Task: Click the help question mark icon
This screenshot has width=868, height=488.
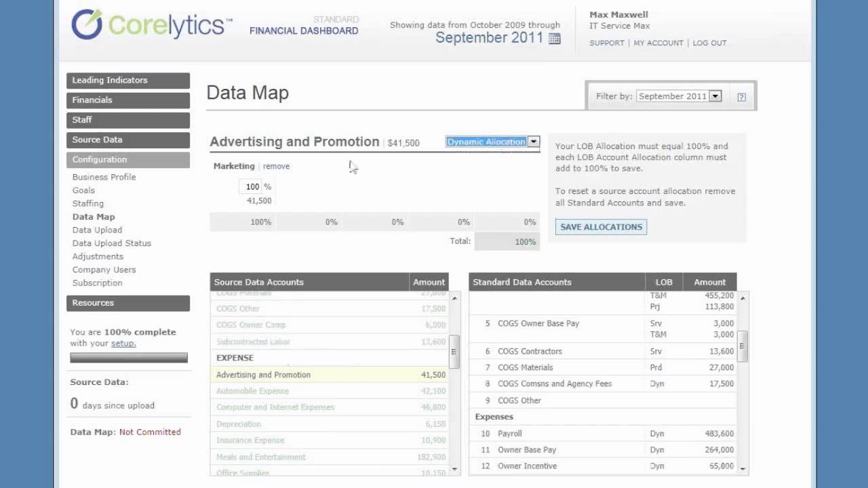Action: point(741,97)
